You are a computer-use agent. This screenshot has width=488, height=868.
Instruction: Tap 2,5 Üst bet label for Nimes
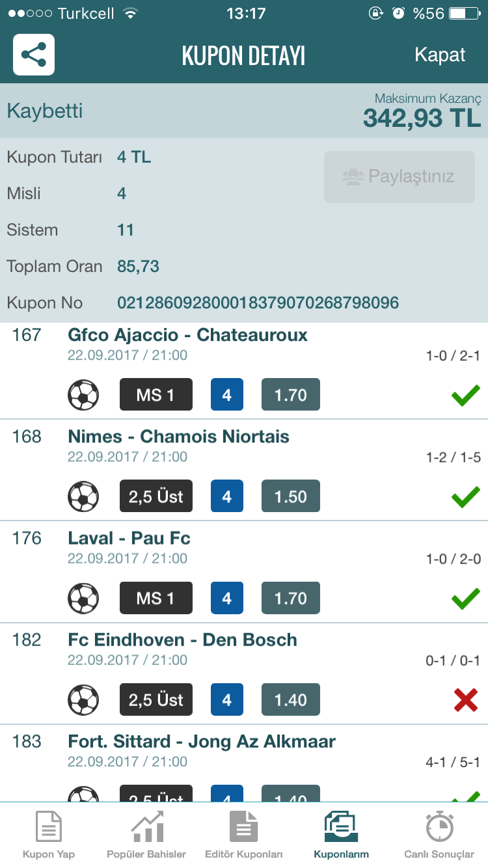click(x=156, y=496)
